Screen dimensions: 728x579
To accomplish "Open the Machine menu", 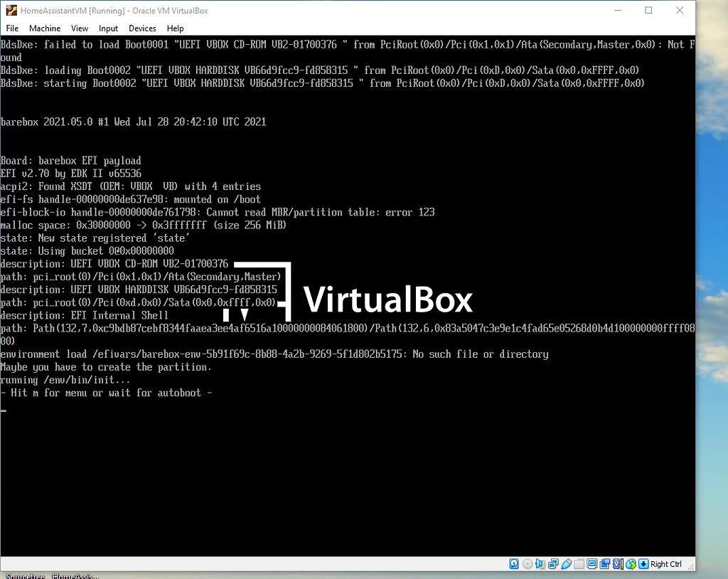I will [45, 28].
